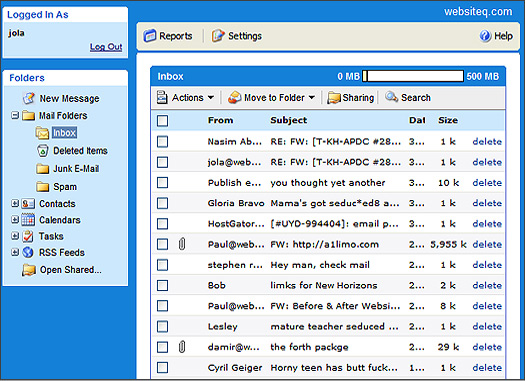Delete the HostGator email via delete link
Image resolution: width=525 pixels, height=381 pixels.
tap(487, 224)
